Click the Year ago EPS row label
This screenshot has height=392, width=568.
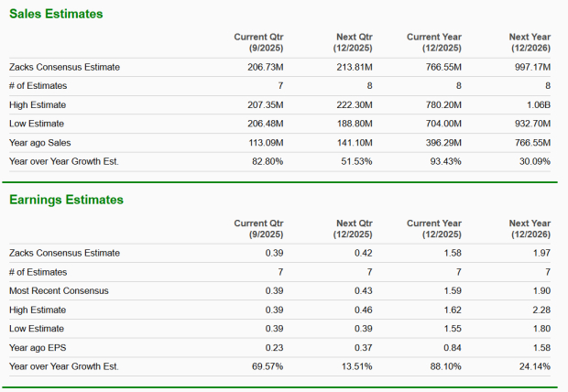pyautogui.click(x=38, y=347)
